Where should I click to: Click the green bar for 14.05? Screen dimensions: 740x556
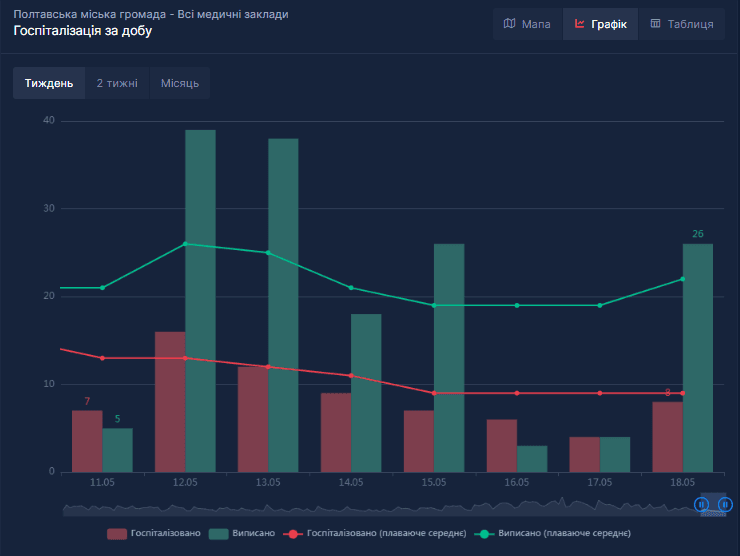click(366, 393)
